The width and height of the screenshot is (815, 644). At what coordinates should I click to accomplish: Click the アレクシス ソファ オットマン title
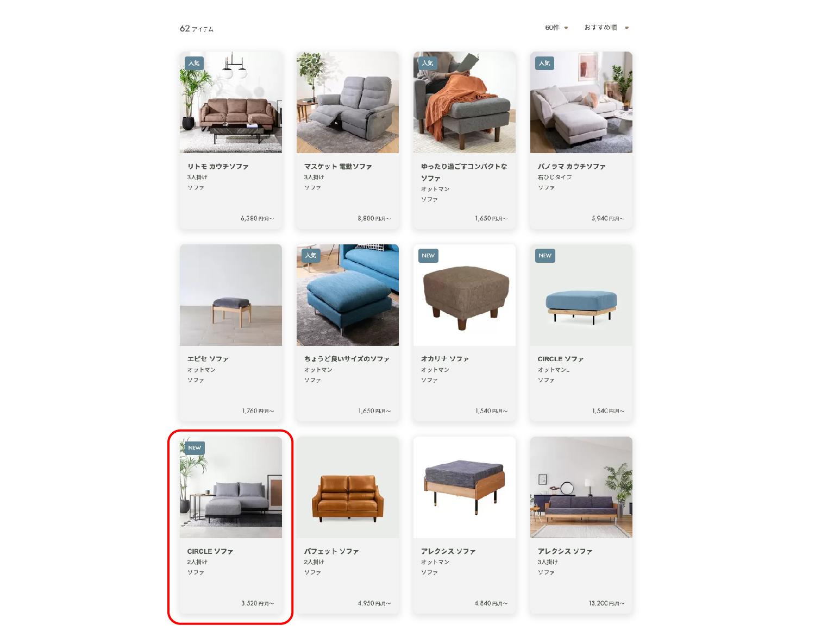pyautogui.click(x=448, y=552)
